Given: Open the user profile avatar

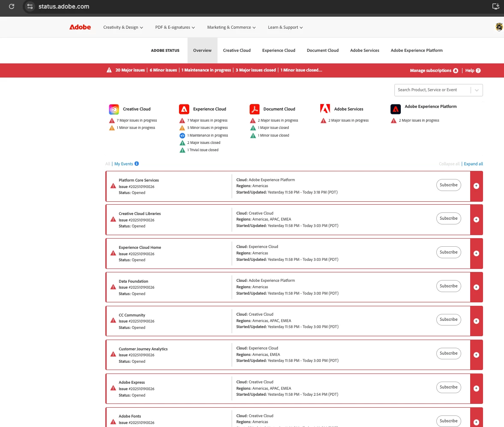Looking at the screenshot, I should (x=499, y=27).
